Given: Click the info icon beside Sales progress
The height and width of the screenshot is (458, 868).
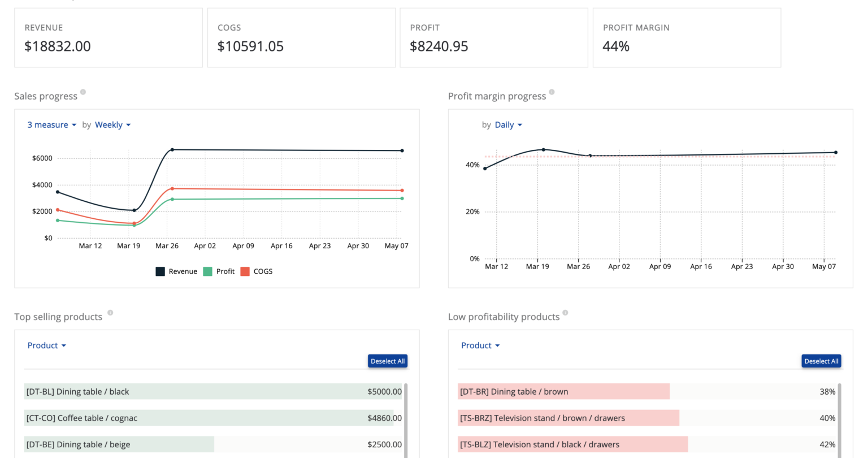Looking at the screenshot, I should click(x=83, y=92).
